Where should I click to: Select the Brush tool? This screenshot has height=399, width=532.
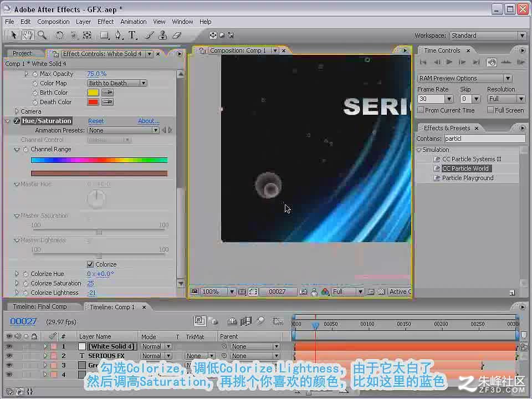pos(149,35)
